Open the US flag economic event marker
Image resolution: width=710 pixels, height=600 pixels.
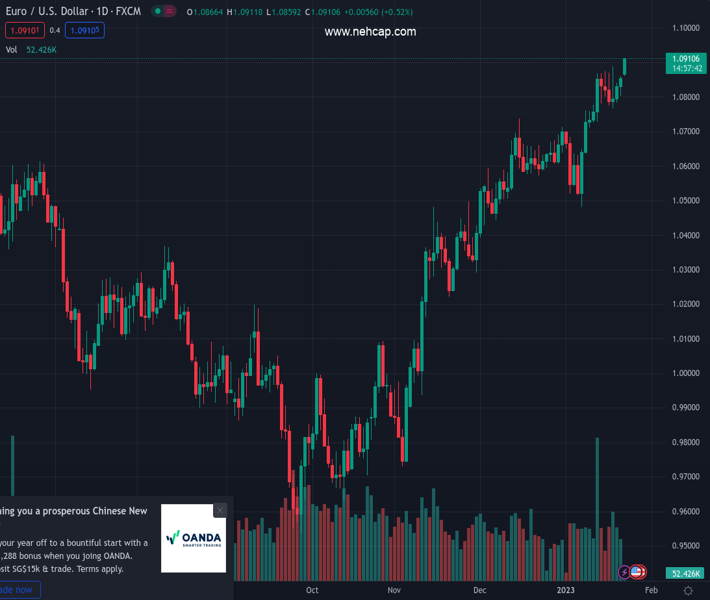click(637, 573)
